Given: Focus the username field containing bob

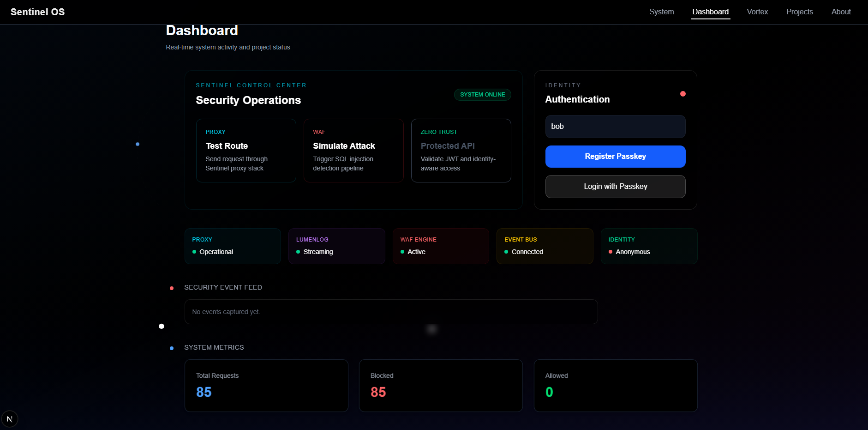Looking at the screenshot, I should pos(615,127).
